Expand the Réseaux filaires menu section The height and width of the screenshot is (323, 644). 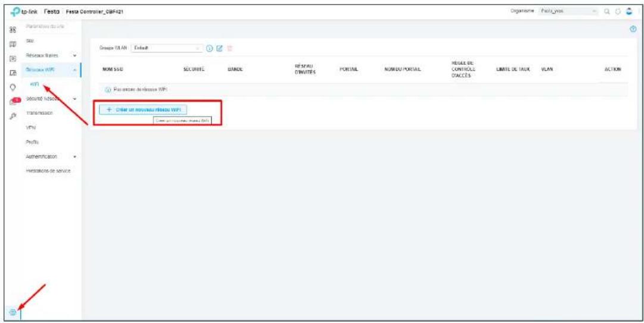coord(51,55)
